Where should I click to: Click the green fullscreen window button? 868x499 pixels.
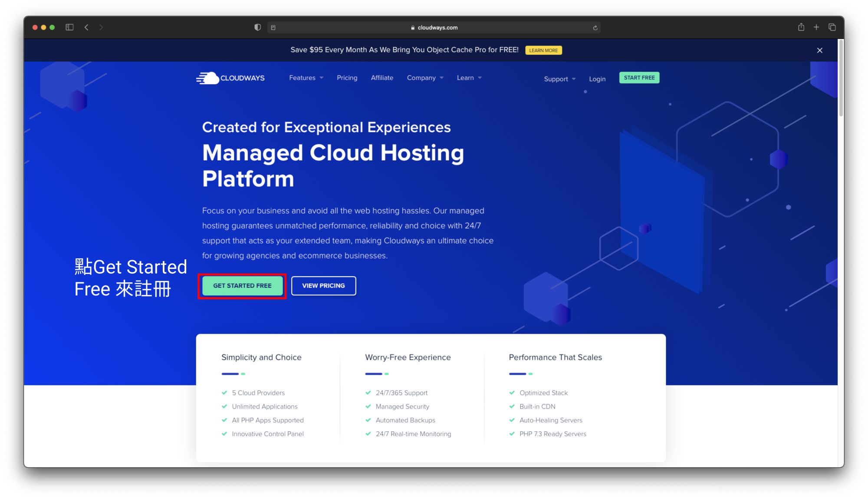tap(52, 27)
